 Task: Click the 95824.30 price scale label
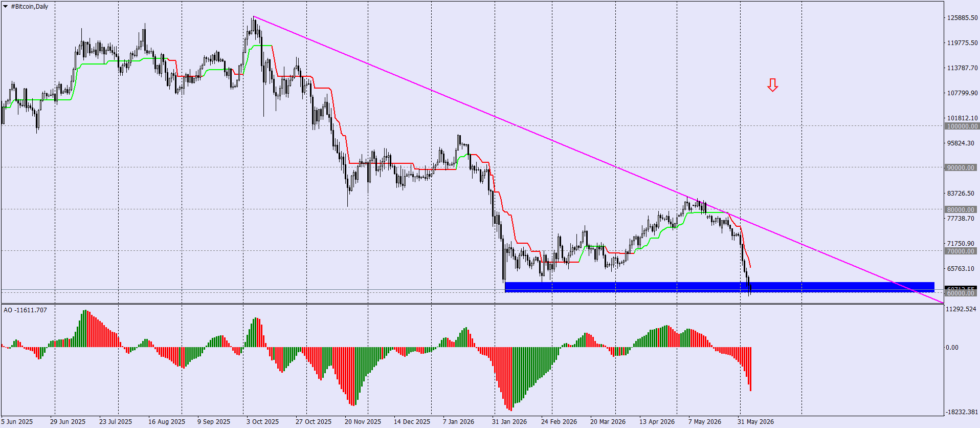961,143
